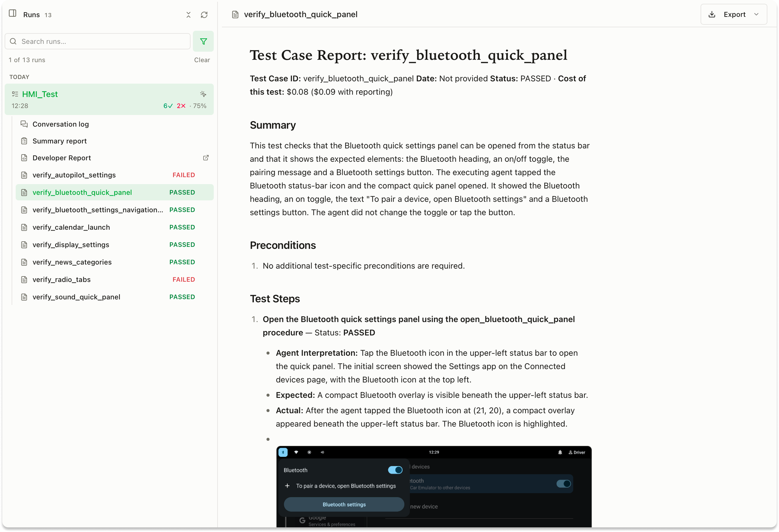Image resolution: width=779 pixels, height=532 pixels.
Task: Click verify_autopilot_settings file icon
Action: click(24, 175)
